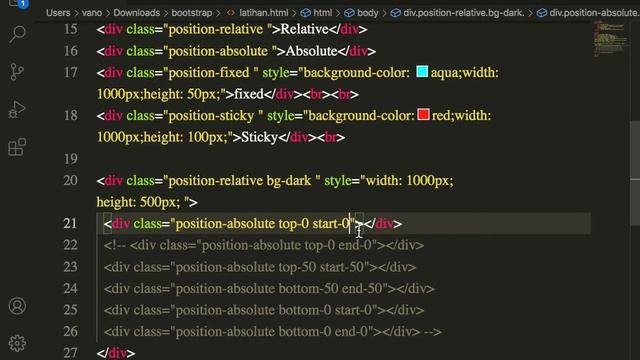Open the Run and Debug view
The image size is (640, 360).
[x=17, y=109]
